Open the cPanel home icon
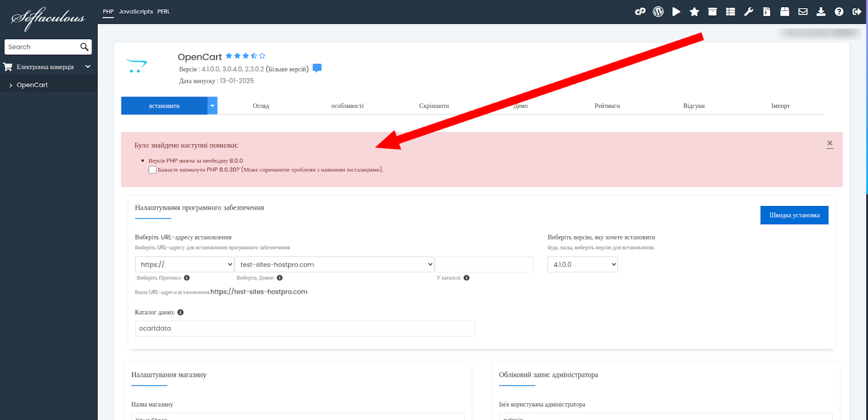Viewport: 868px width, 420px height. coord(640,11)
